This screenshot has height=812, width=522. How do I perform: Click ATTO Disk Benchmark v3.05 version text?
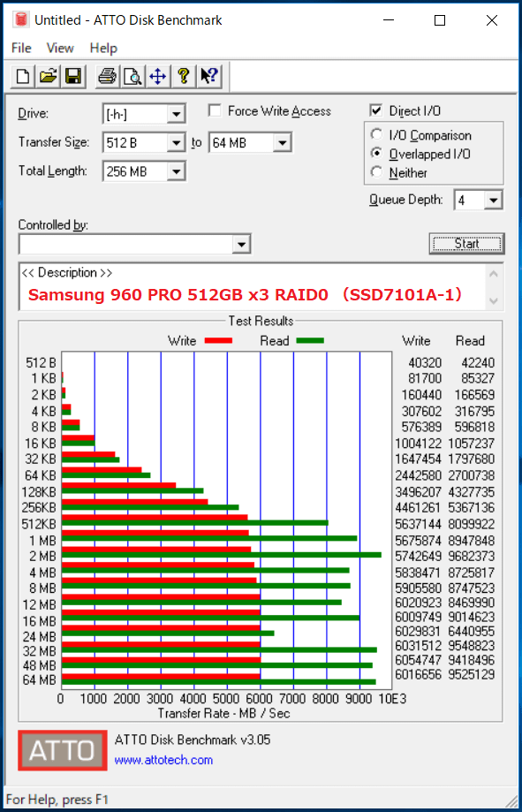[x=193, y=740]
